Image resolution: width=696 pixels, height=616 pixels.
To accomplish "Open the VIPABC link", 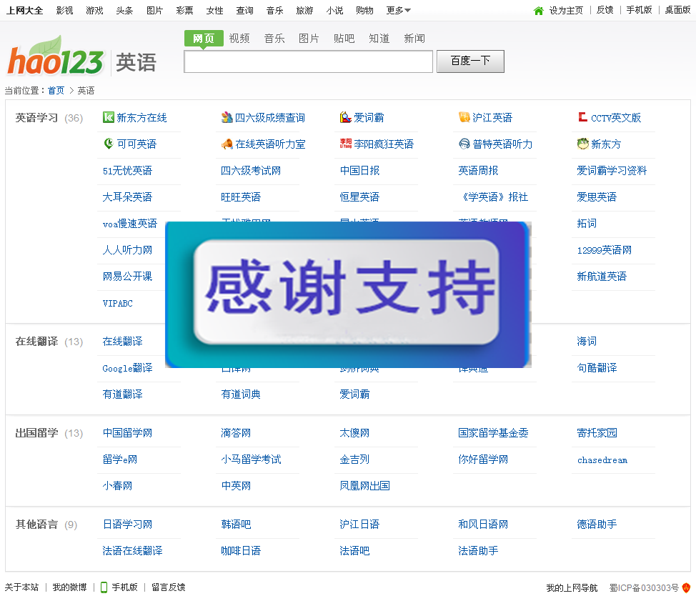I will 118,303.
